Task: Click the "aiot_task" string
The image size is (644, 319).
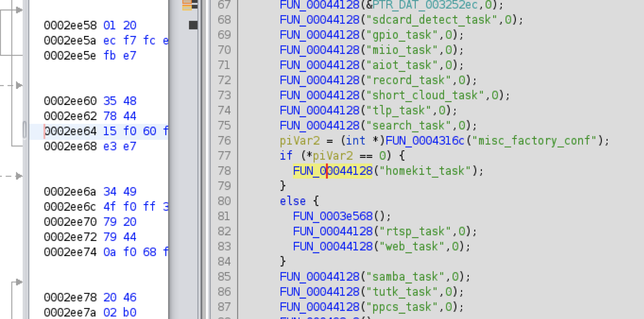Action: point(402,65)
